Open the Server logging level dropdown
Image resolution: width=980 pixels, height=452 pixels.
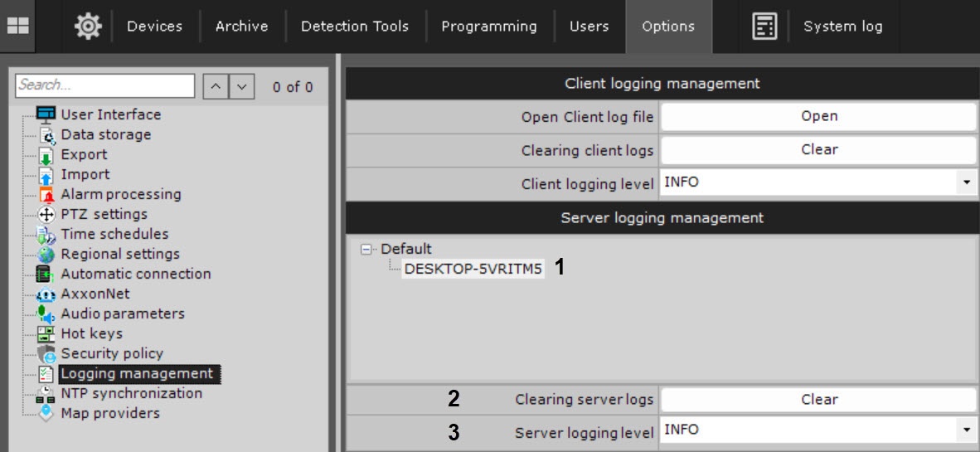(x=966, y=430)
